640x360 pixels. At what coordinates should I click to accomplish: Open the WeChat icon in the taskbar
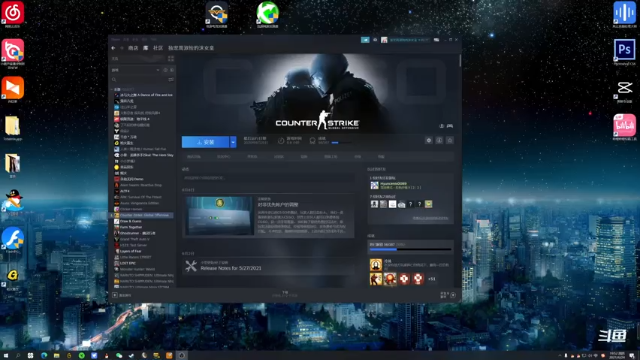119,356
